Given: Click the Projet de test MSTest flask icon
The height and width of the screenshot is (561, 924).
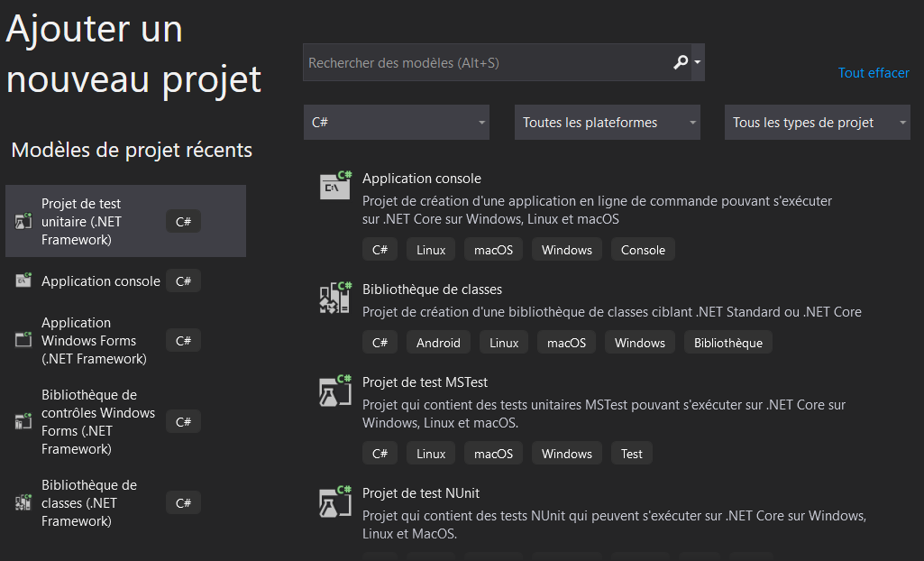Looking at the screenshot, I should [x=336, y=391].
